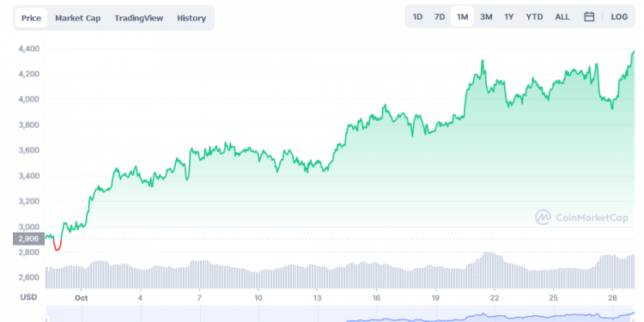This screenshot has height=322, width=644.
Task: Click the USD currency label
Action: (28, 297)
